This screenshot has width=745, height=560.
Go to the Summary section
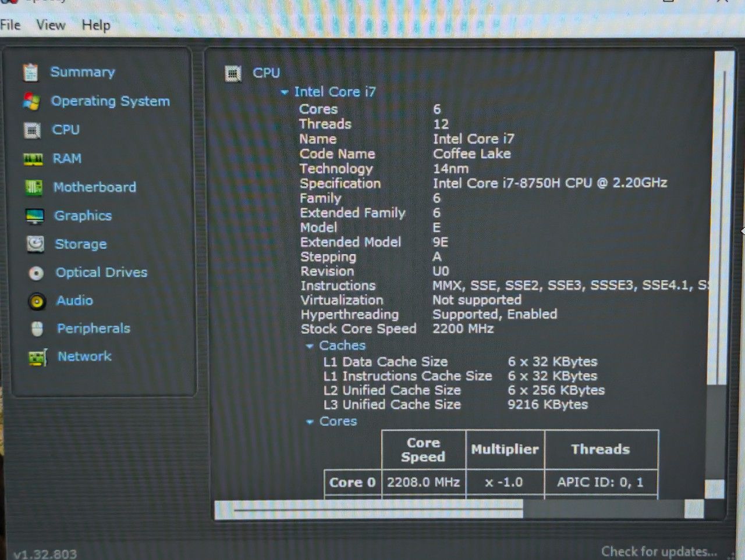[83, 72]
